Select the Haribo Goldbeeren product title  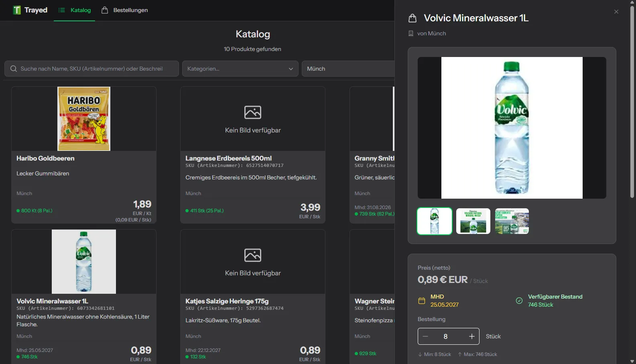point(45,158)
